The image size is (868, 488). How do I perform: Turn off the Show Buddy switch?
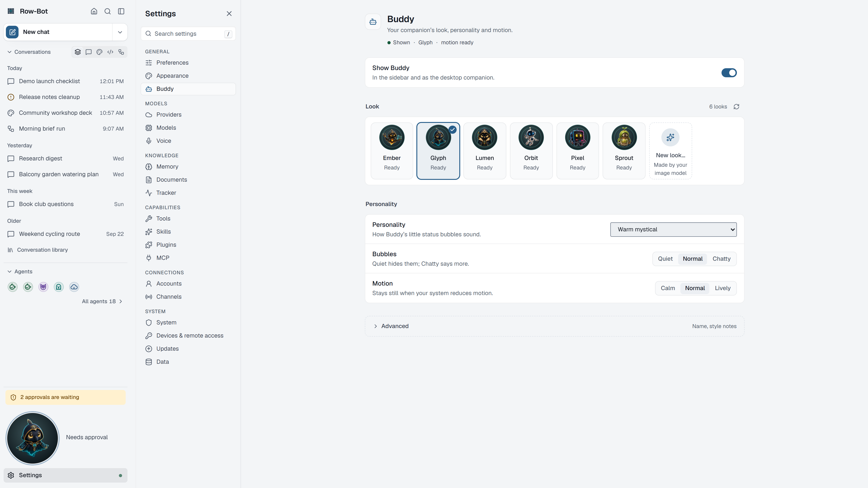point(729,73)
